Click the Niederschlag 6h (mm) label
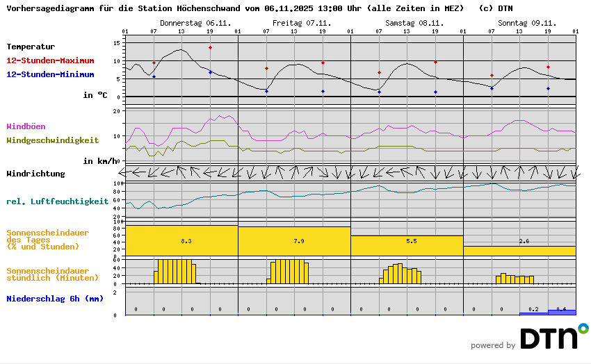The height and width of the screenshot is (364, 591). [55, 299]
